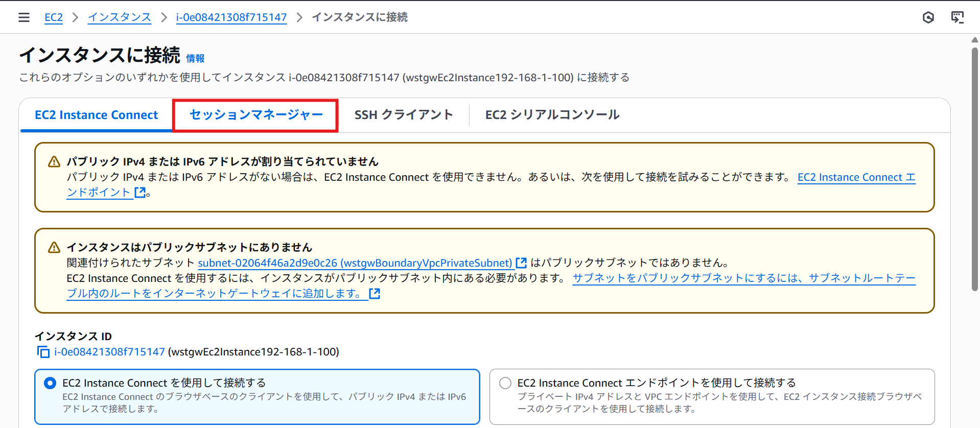Open breadcrumb instance i-0e08421308f715147

(231, 17)
